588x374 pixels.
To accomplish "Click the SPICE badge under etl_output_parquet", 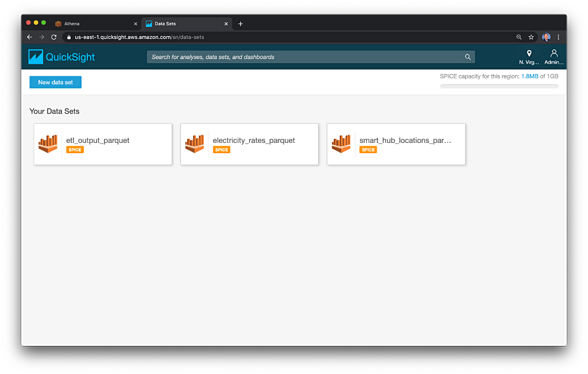I will click(x=75, y=150).
